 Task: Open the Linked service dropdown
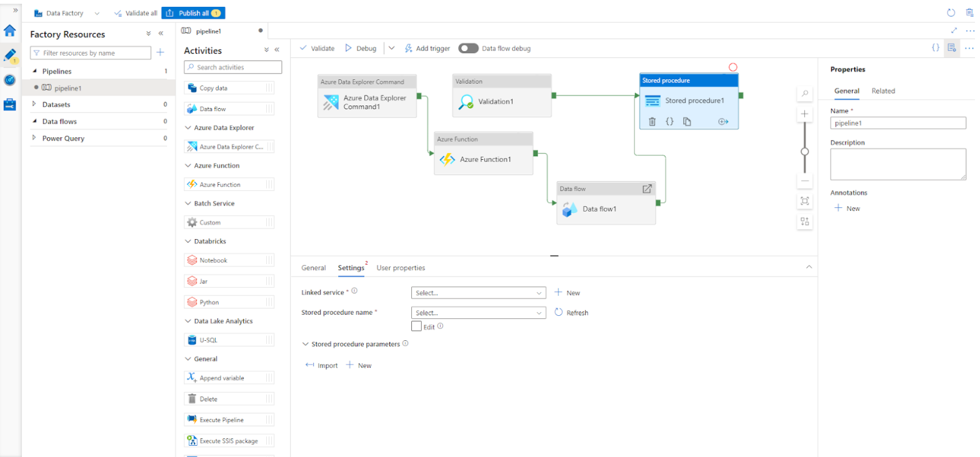[x=479, y=292]
